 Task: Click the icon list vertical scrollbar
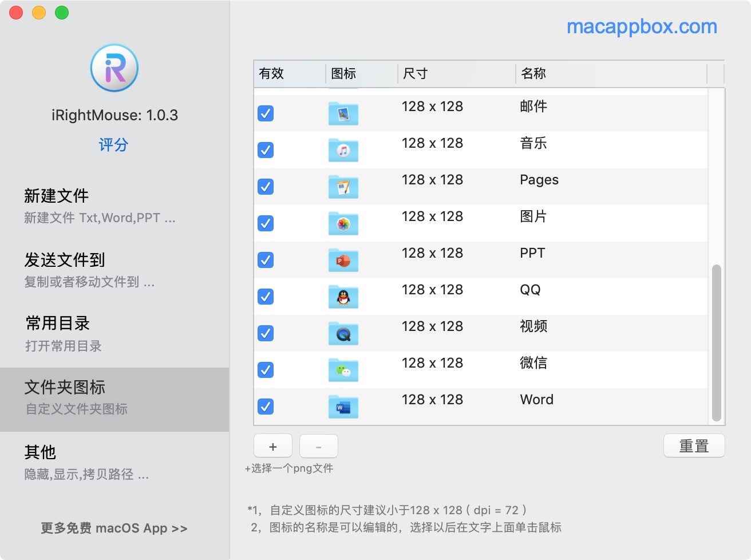pyautogui.click(x=716, y=343)
